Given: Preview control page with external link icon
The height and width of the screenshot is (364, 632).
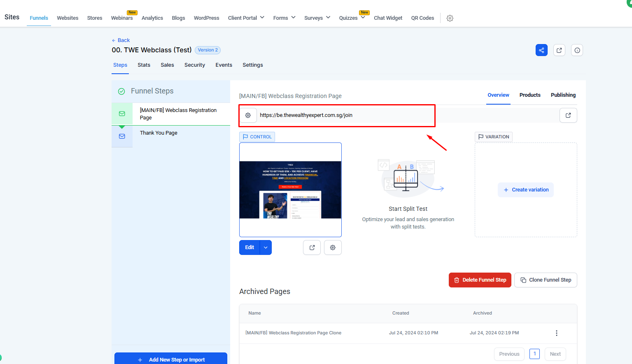Looking at the screenshot, I should 312,247.
